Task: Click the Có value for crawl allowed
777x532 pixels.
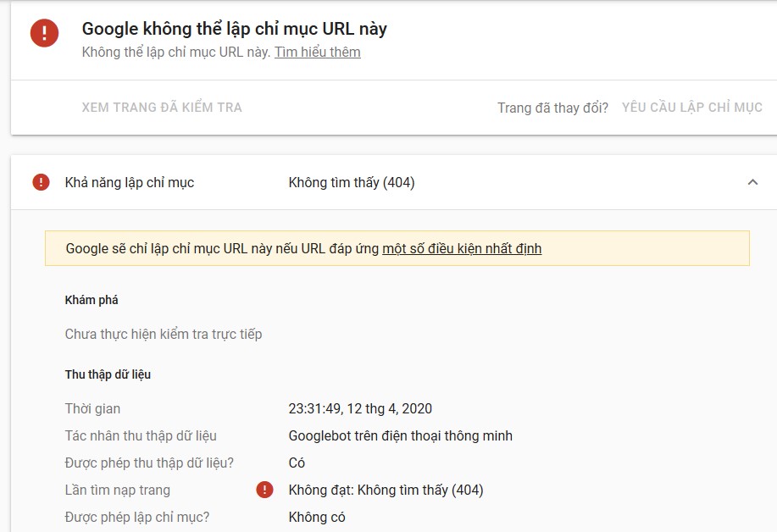Action: (297, 463)
